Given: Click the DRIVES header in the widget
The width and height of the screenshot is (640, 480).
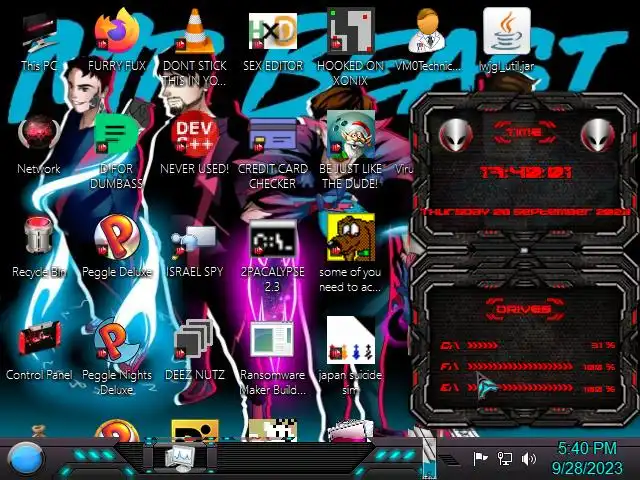Looking at the screenshot, I should [x=524, y=309].
